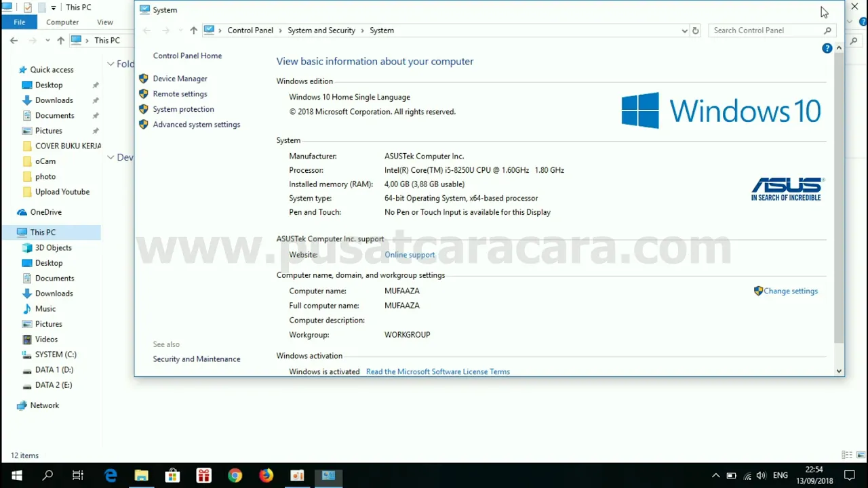Open COVER BUKU KERJA folder

coord(62,146)
